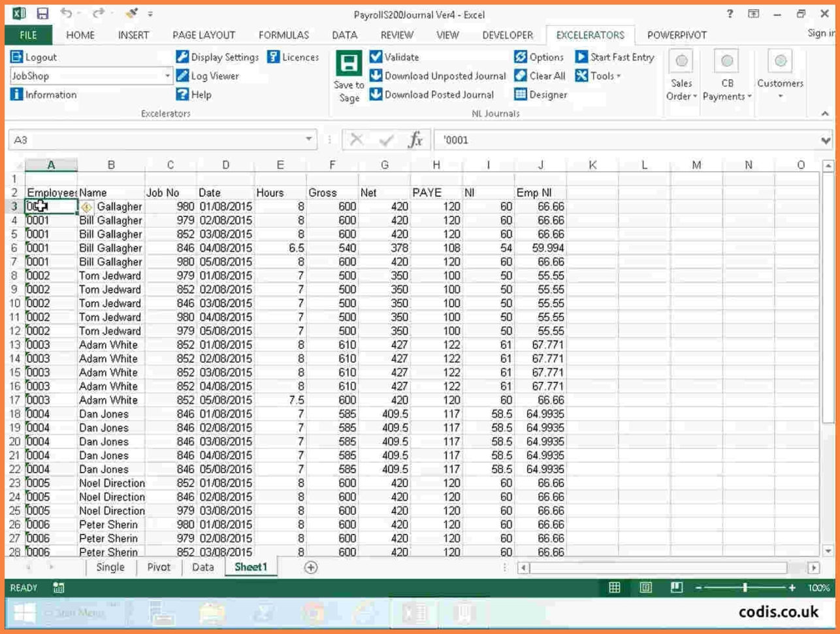The height and width of the screenshot is (634, 840).
Task: Click the Name Box showing A3
Action: (157, 141)
